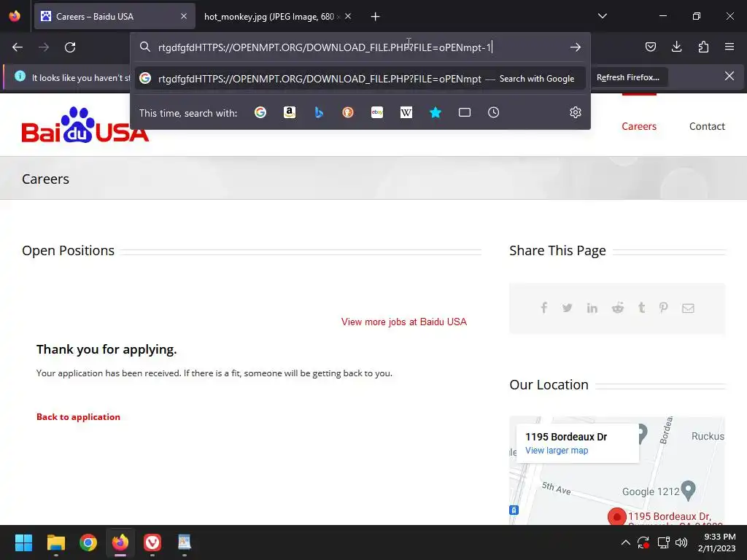747x560 pixels.
Task: Go back to the previous page
Action: coord(18,47)
